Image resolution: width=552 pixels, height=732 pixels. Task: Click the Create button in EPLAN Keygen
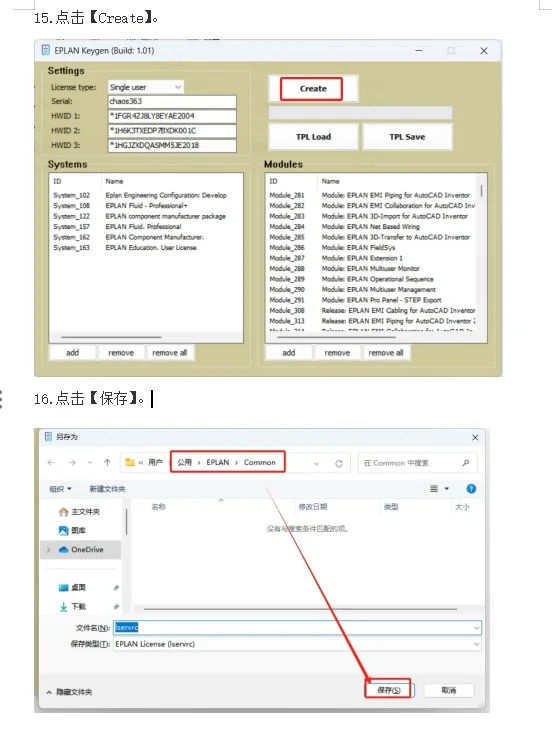(311, 89)
